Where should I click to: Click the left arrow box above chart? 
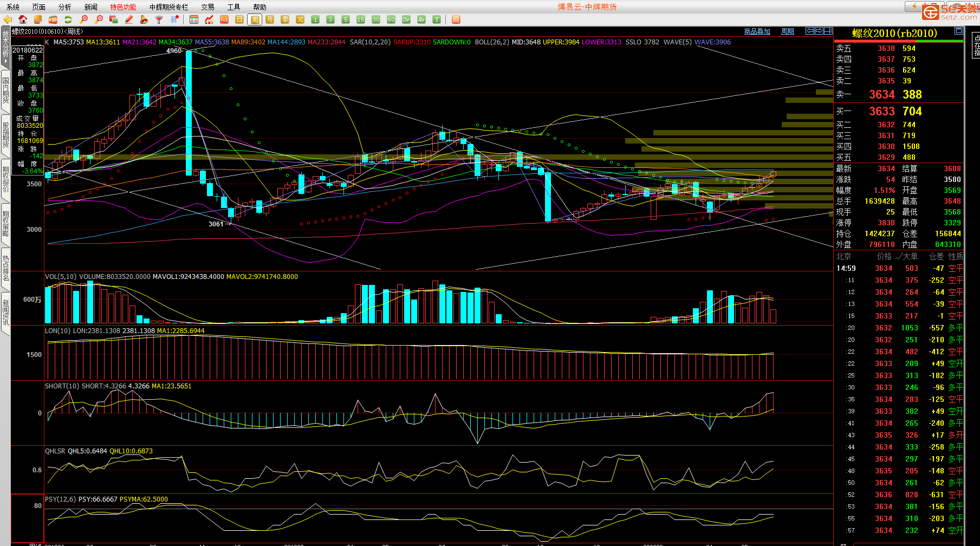(x=810, y=31)
